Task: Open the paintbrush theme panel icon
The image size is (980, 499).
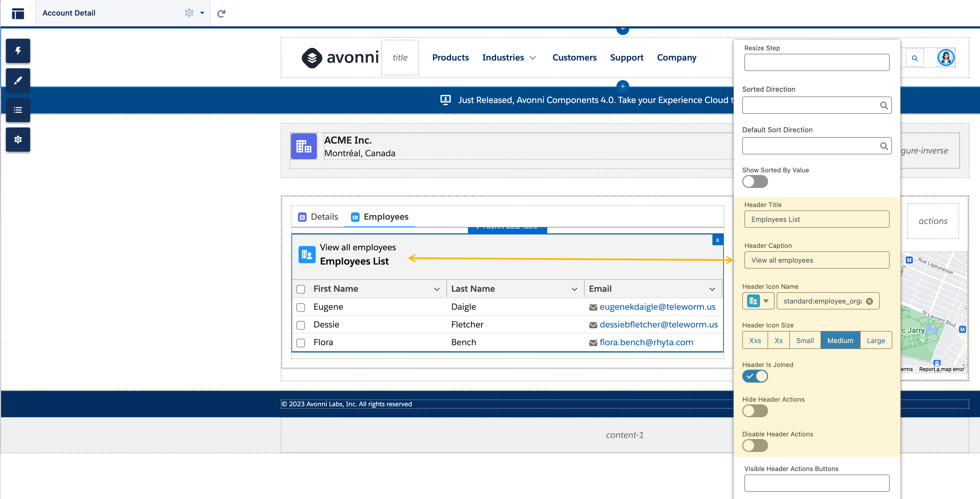Action: point(18,80)
